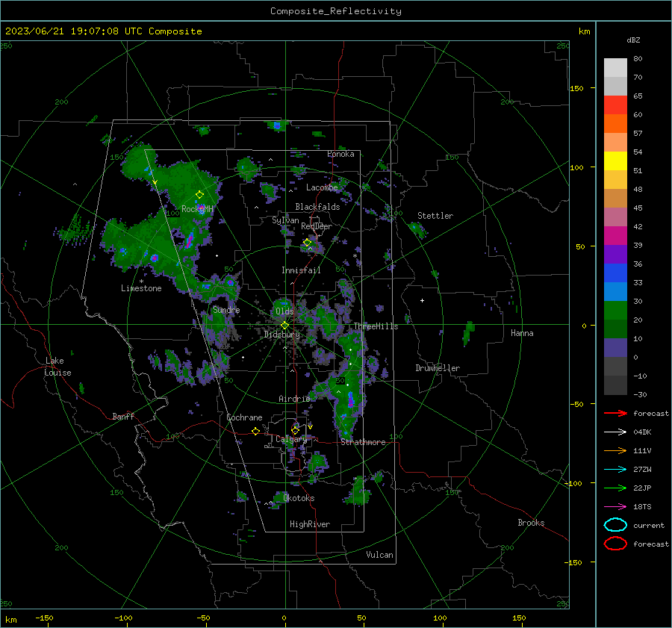Click the red forecast ellipse icon
Image resolution: width=672 pixels, height=628 pixels.
615,544
